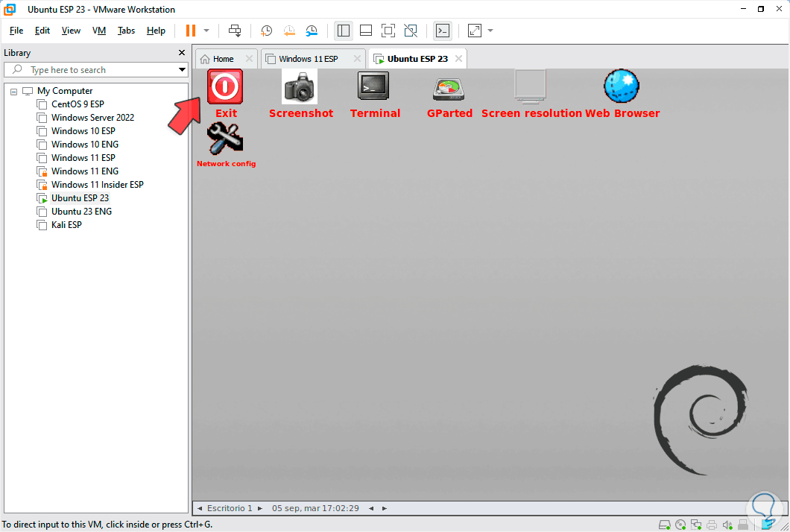The height and width of the screenshot is (532, 790).
Task: Enter full screen mode icon
Action: (388, 31)
